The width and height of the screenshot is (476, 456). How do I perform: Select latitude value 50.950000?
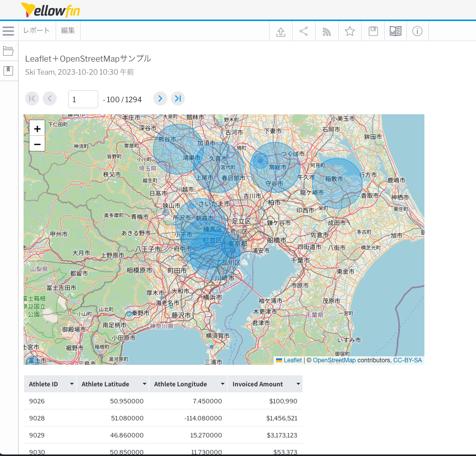127,401
